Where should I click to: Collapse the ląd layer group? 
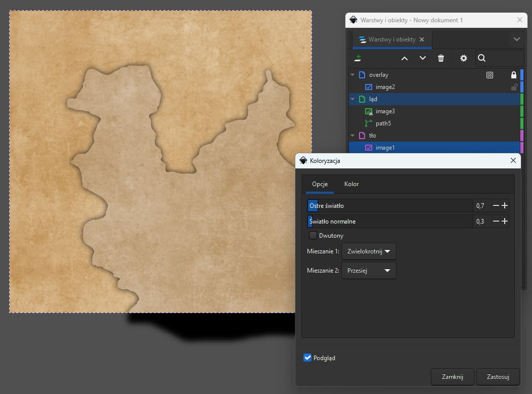click(352, 99)
